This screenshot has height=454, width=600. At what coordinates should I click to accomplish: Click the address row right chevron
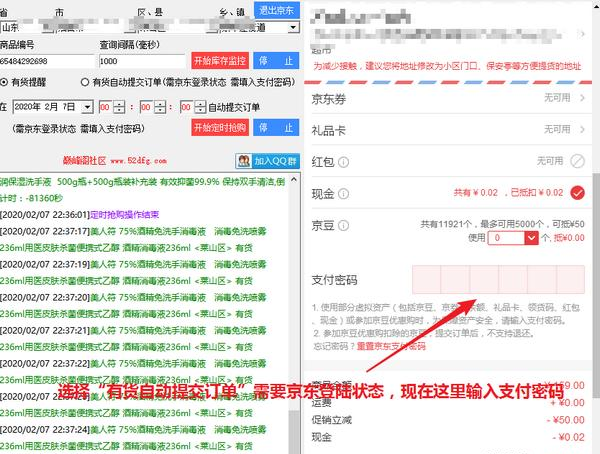tap(582, 34)
